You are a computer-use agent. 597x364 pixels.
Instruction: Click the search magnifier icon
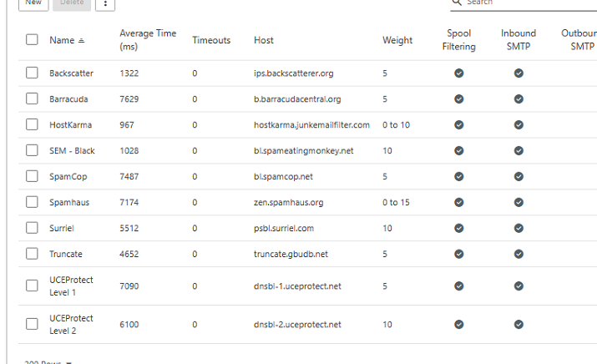[457, 3]
